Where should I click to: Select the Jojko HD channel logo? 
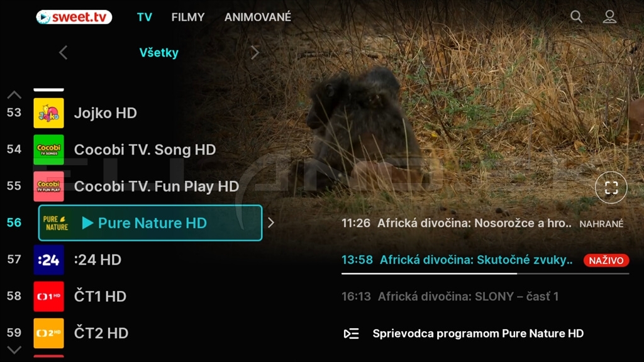48,113
